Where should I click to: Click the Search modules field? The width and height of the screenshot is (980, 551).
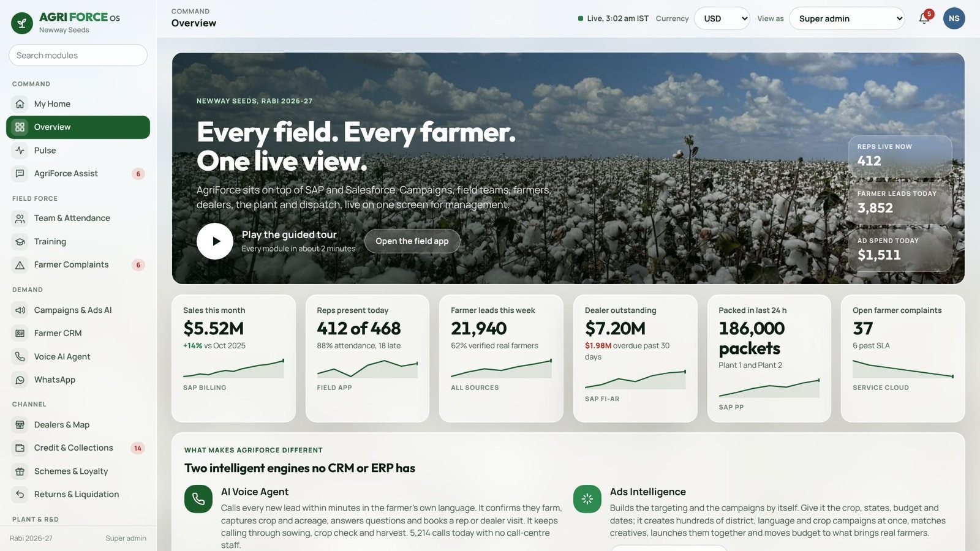(78, 55)
